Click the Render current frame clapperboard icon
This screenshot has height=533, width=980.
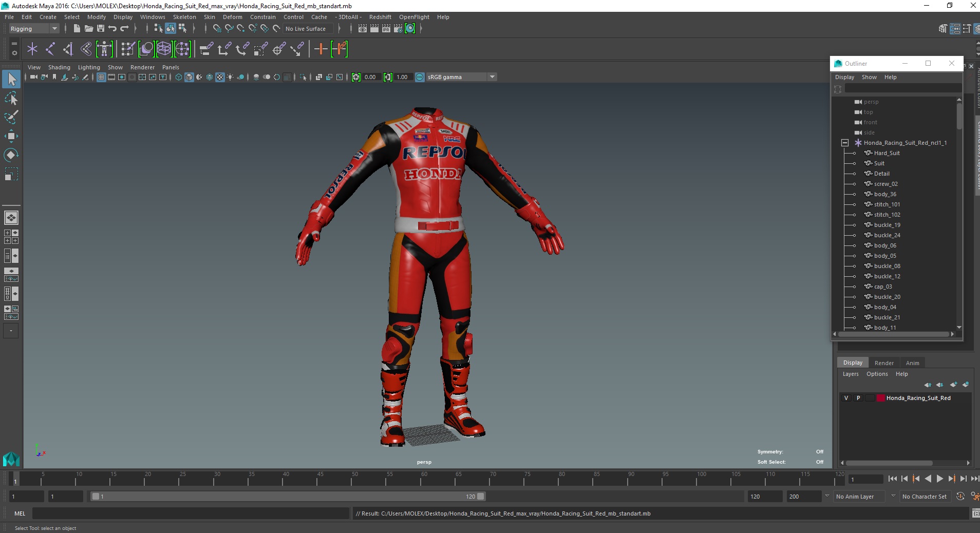click(374, 29)
